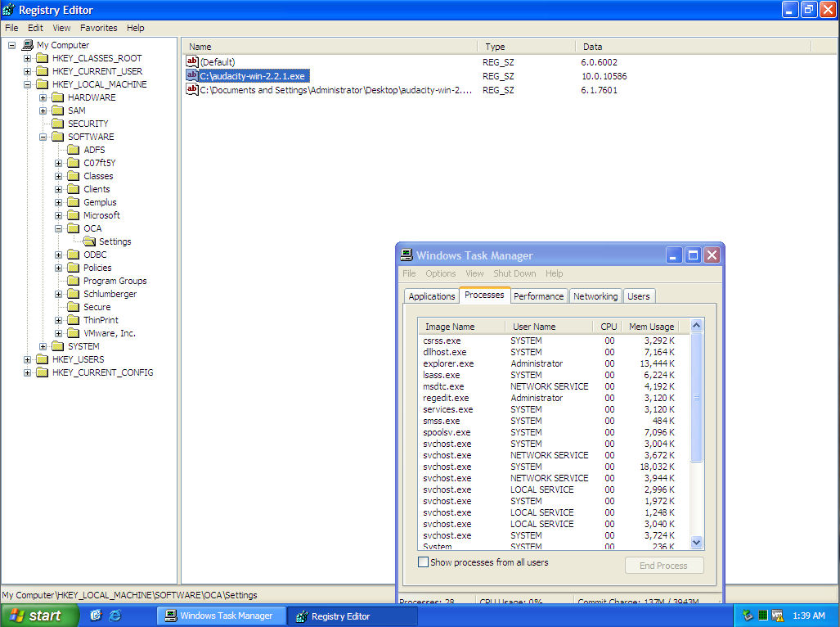Click the ADFS key folder icon
Viewport: 840px width, 627px height.
coord(74,150)
